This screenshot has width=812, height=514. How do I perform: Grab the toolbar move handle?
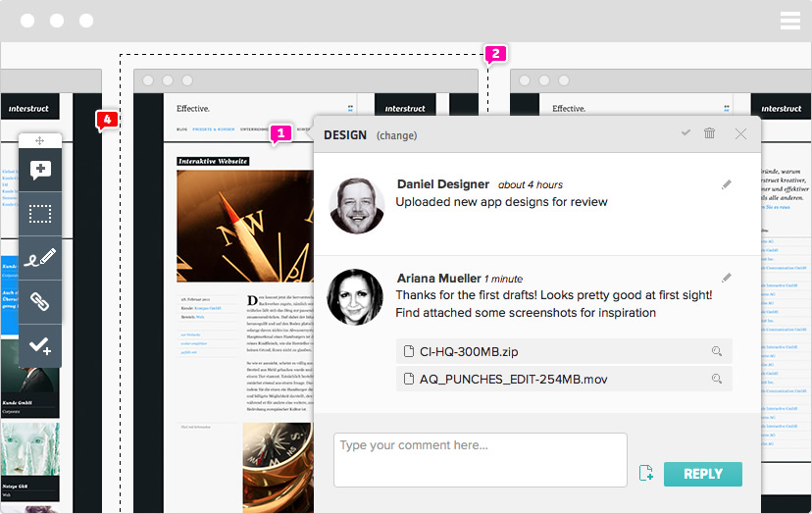[40, 140]
